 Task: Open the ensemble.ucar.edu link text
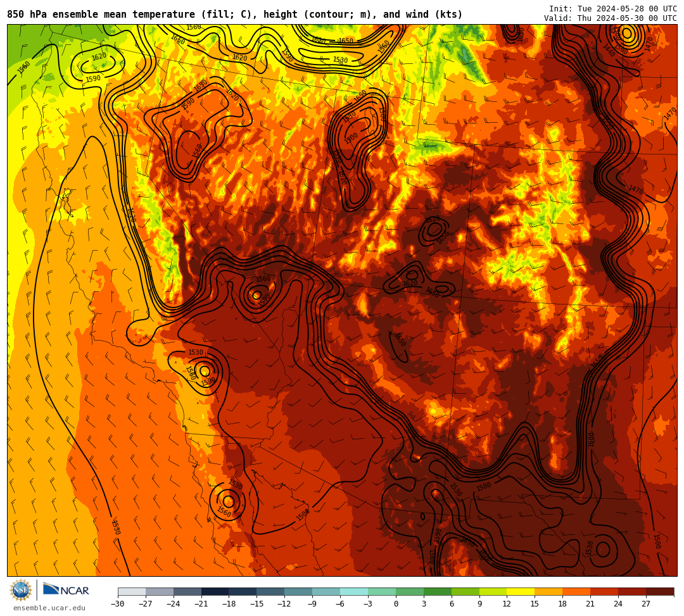[x=49, y=608]
